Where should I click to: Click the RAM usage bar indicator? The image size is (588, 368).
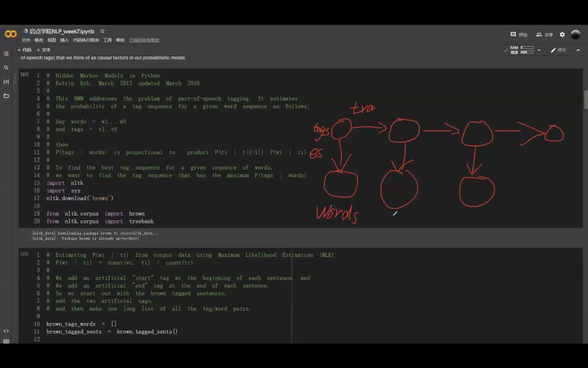[x=527, y=48]
